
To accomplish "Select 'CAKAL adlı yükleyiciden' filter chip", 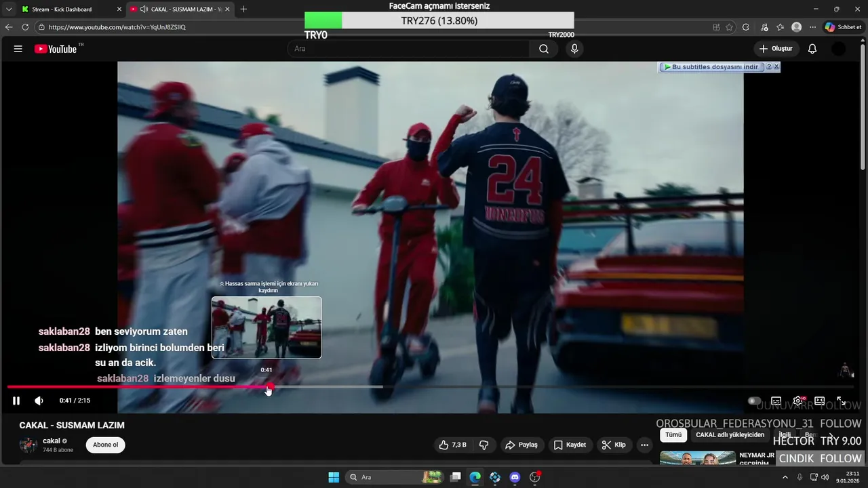I will 730,434.
